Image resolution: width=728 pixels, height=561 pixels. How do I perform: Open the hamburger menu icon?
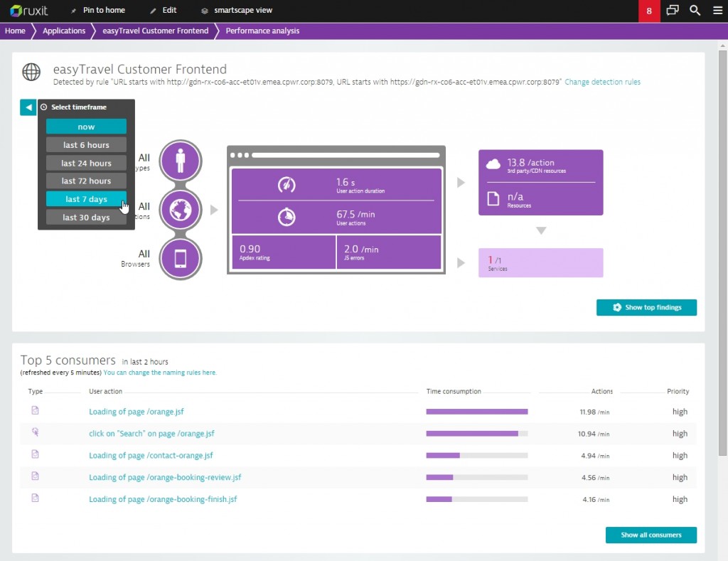[718, 10]
